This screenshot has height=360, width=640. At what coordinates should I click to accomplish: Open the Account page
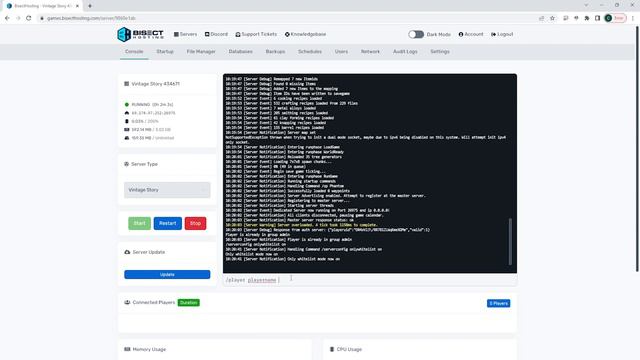pyautogui.click(x=471, y=34)
